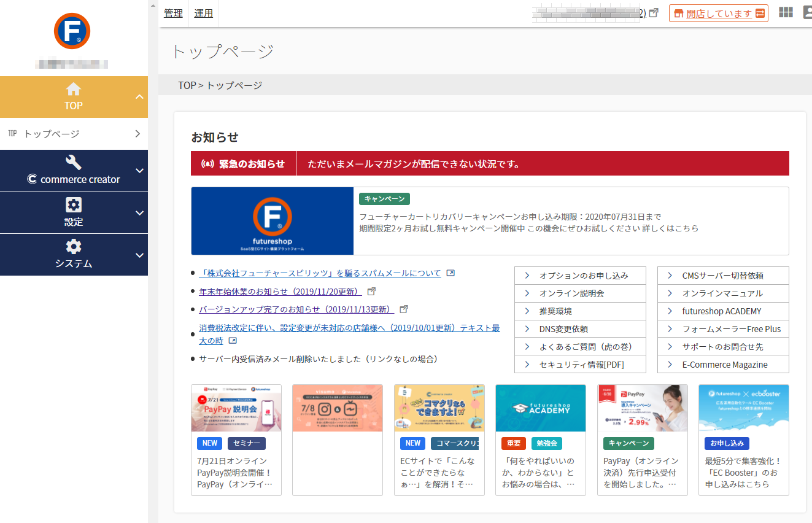This screenshot has height=523, width=812.
Task: Click the サーバー内受信済みメール削除 notice text
Action: click(x=318, y=359)
